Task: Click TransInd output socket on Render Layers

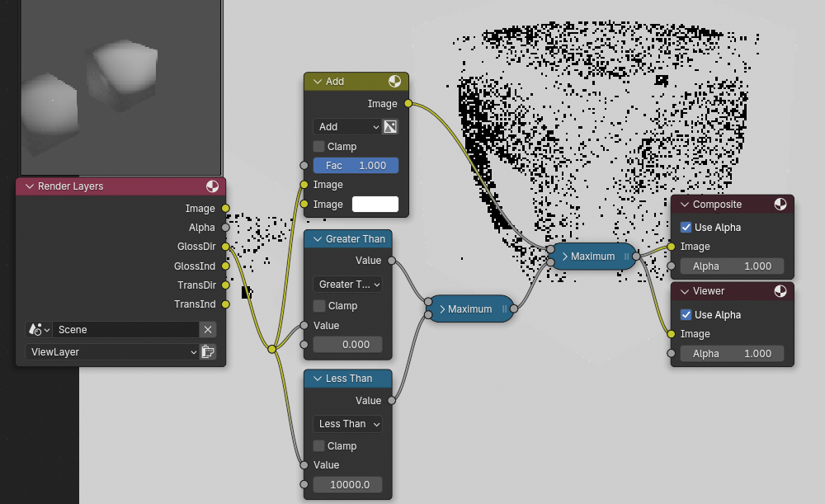Action: [226, 304]
